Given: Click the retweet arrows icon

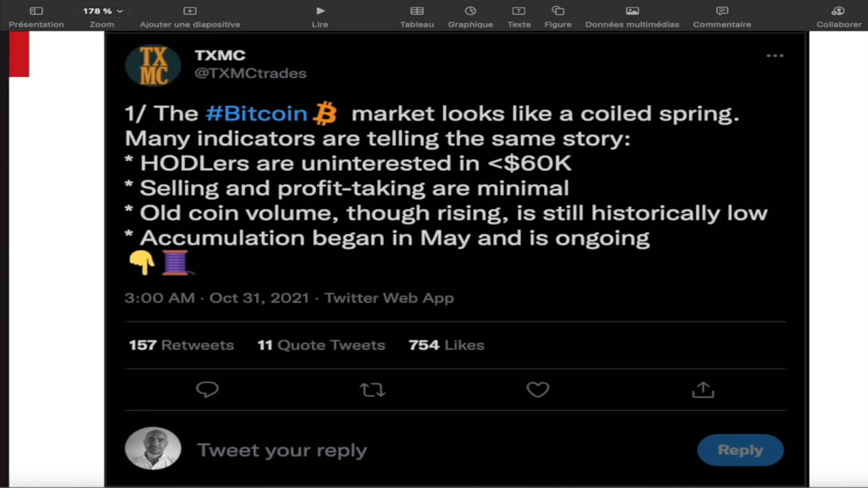Looking at the screenshot, I should [x=373, y=389].
